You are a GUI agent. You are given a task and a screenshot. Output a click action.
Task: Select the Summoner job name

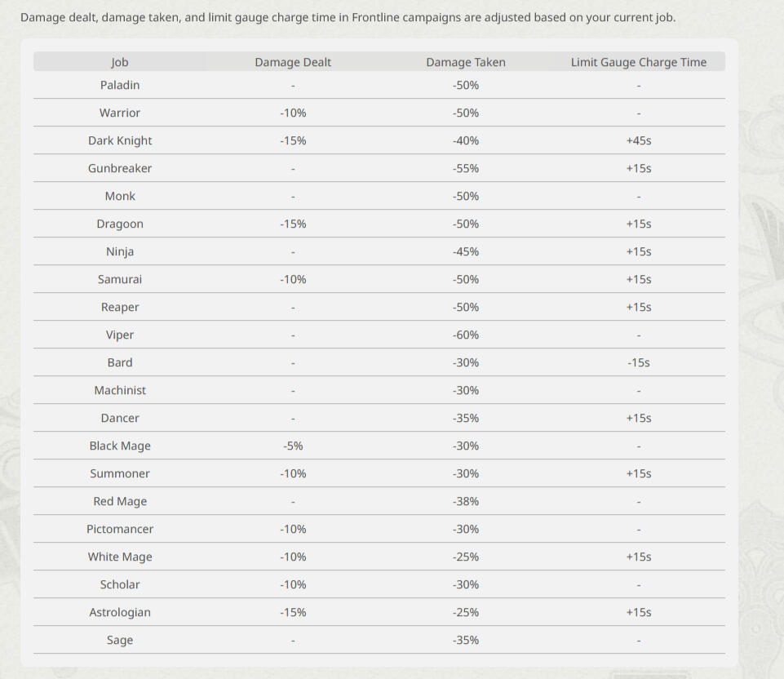[x=120, y=473]
